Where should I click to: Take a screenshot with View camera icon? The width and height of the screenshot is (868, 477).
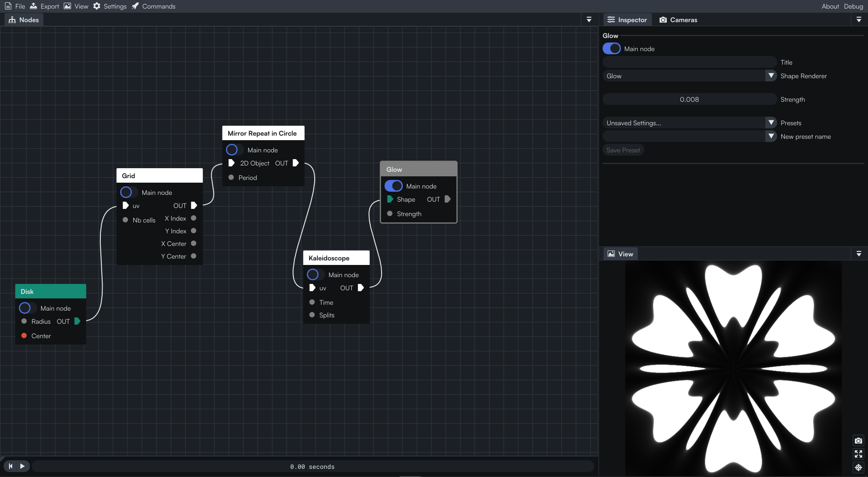coord(859,441)
